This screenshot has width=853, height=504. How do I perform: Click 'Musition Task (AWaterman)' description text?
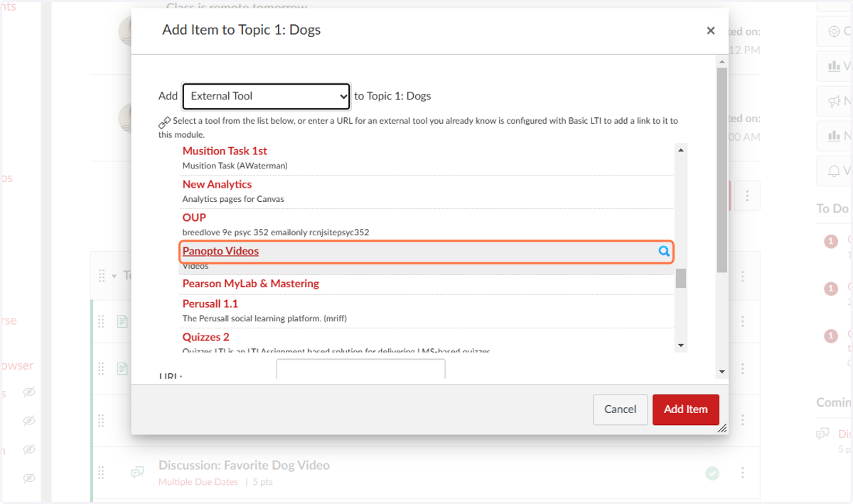(235, 166)
